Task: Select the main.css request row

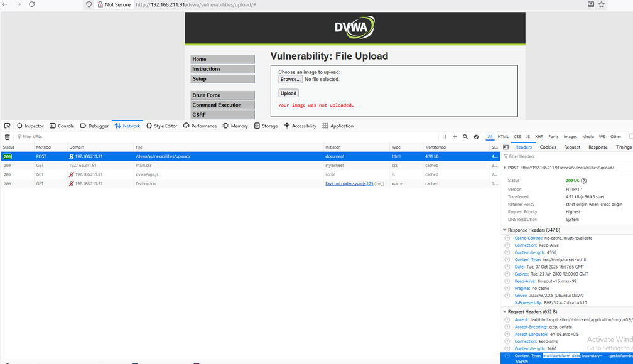Action: pyautogui.click(x=251, y=166)
